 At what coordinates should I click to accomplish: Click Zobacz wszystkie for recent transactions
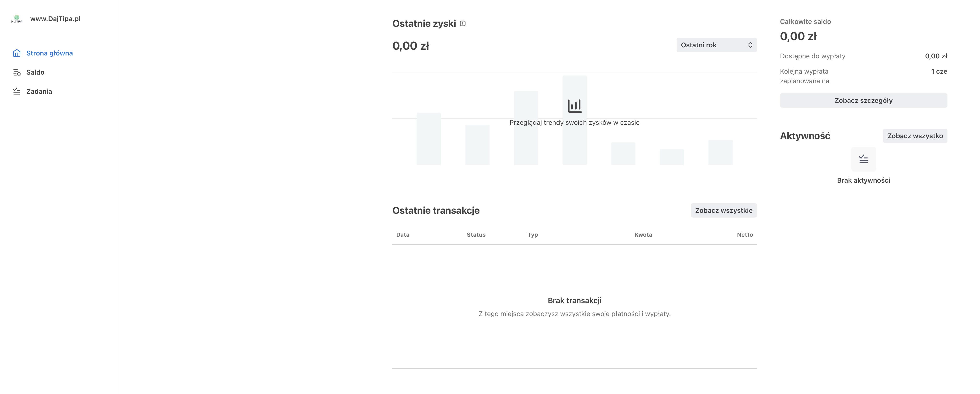click(x=724, y=210)
